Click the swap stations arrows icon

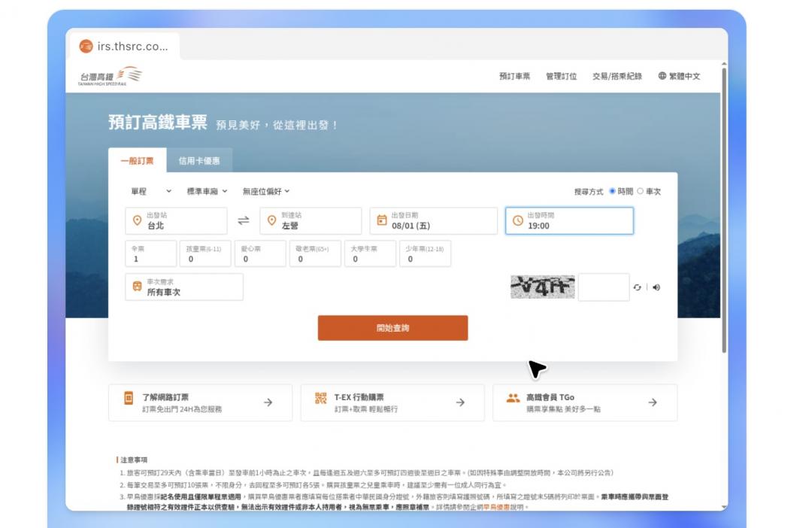tap(243, 220)
